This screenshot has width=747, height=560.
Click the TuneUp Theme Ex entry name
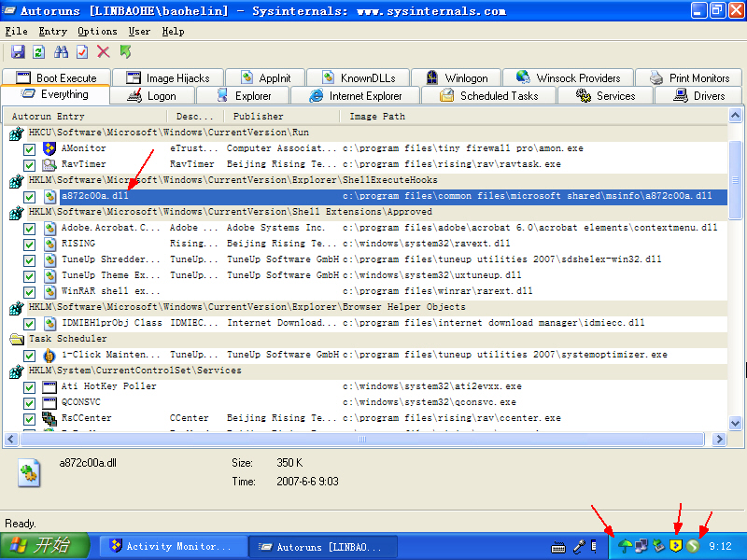tap(111, 275)
